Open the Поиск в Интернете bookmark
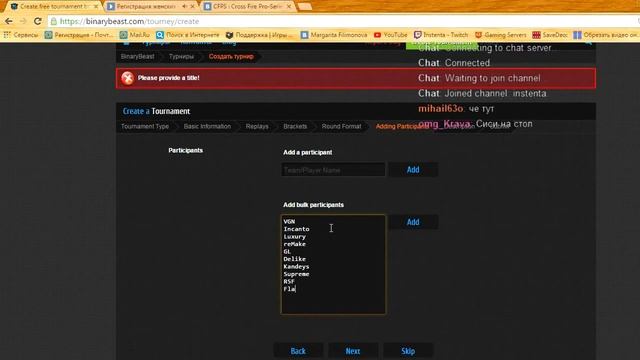The width and height of the screenshot is (640, 360). [x=188, y=35]
